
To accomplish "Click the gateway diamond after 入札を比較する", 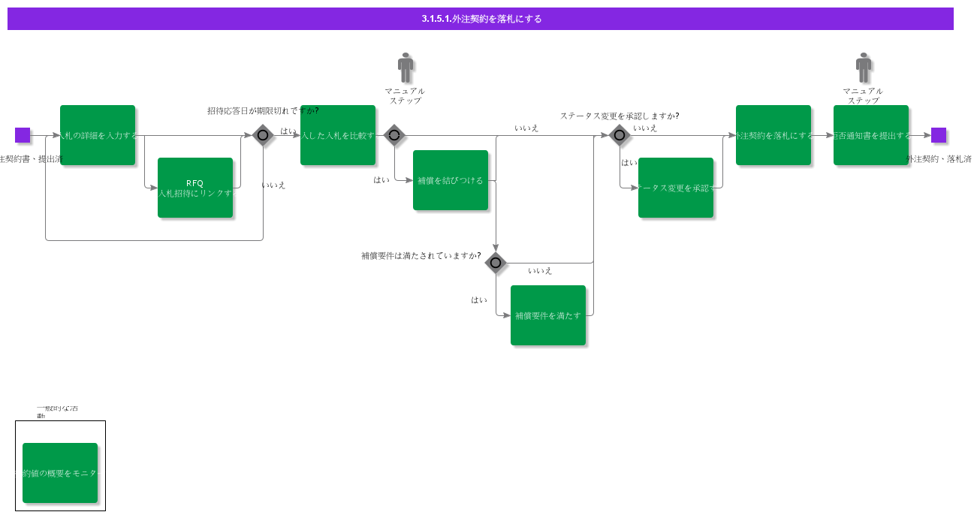I will point(394,135).
